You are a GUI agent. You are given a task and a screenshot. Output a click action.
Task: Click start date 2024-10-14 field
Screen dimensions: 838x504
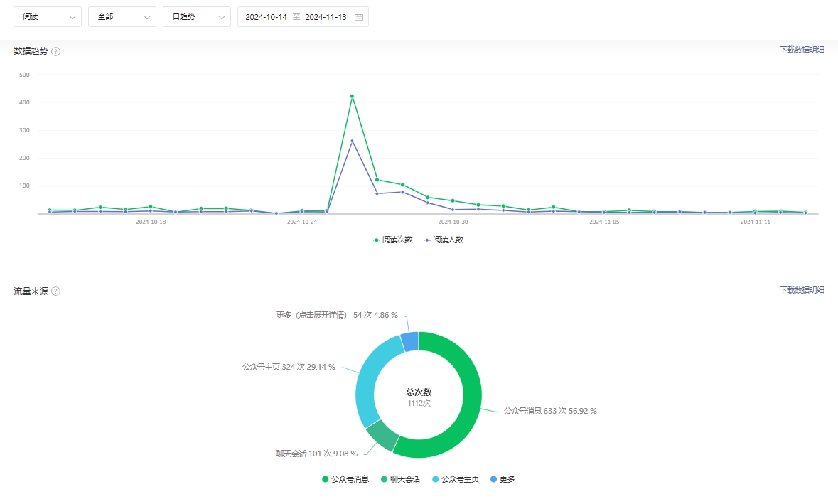click(x=266, y=17)
